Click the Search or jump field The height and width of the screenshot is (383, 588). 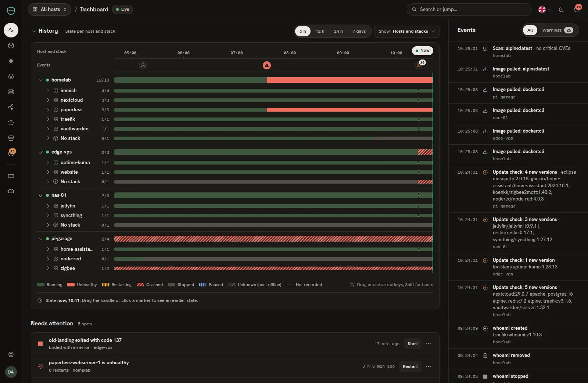coord(469,10)
